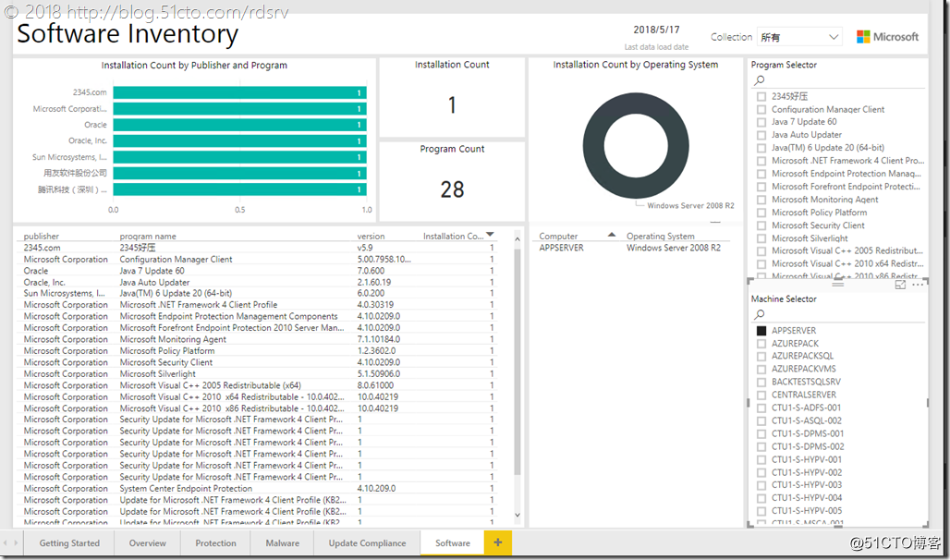
Task: Click the Machine Selector search input field
Action: coord(838,315)
